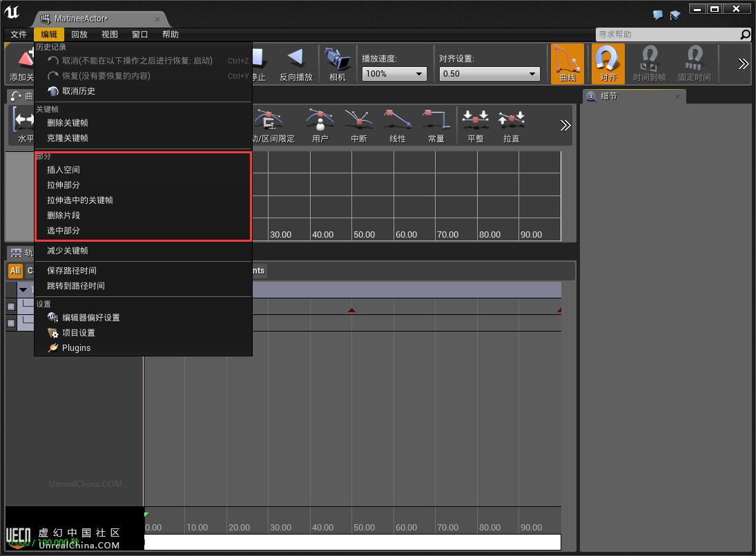
Task: Click the Unreal Engine logo icon
Action: pos(12,12)
